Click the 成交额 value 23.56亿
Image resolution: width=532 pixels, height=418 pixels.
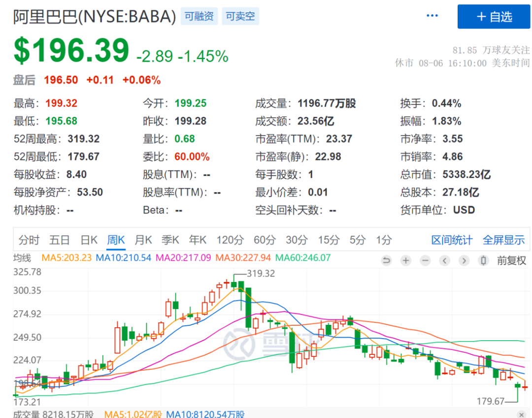pyautogui.click(x=316, y=121)
